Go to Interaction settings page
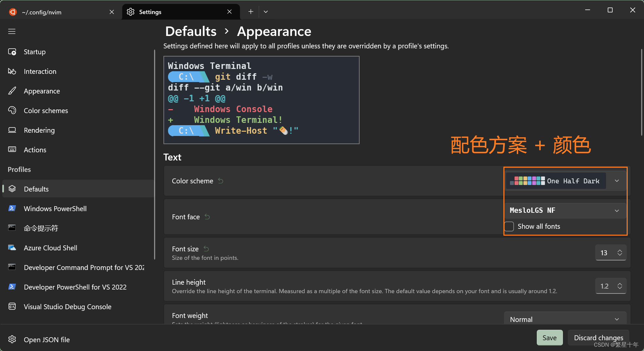This screenshot has height=351, width=644. click(77, 71)
